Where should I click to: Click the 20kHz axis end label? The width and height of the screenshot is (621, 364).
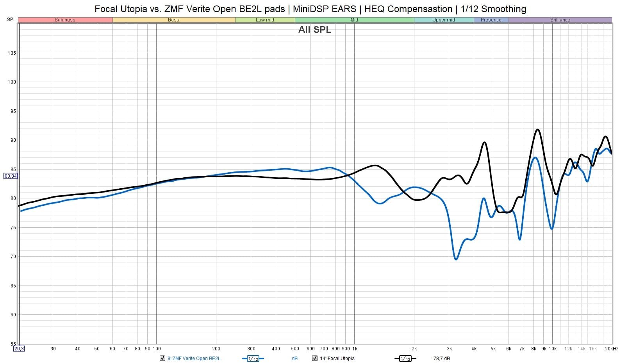click(611, 349)
